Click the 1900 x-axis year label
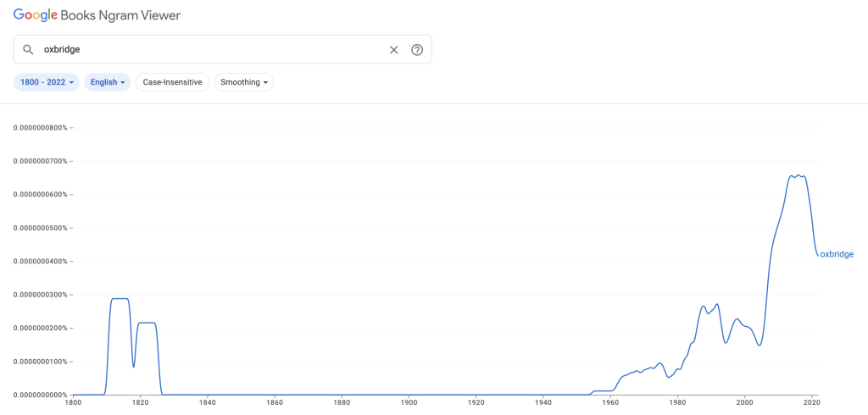The image size is (868, 415). click(409, 403)
